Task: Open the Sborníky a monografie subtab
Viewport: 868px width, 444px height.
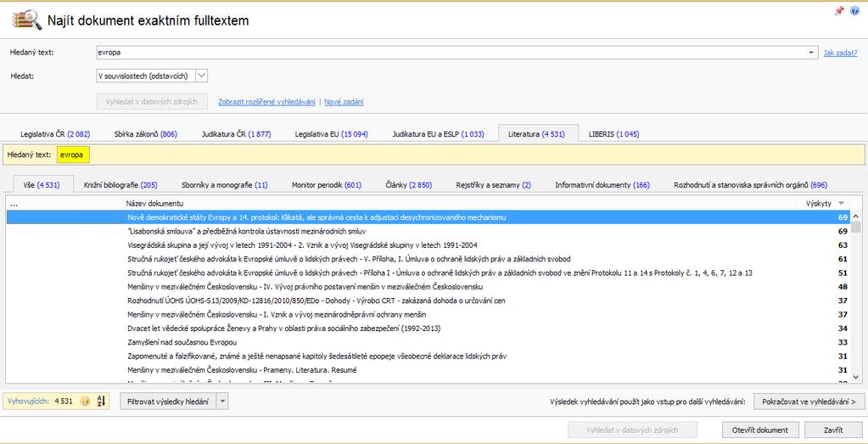Action: (x=224, y=185)
